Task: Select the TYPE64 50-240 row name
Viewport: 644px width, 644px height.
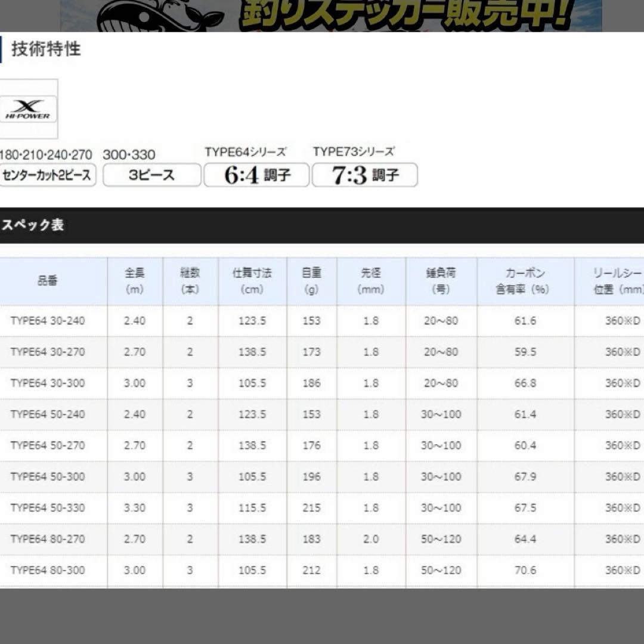Action: [48, 414]
